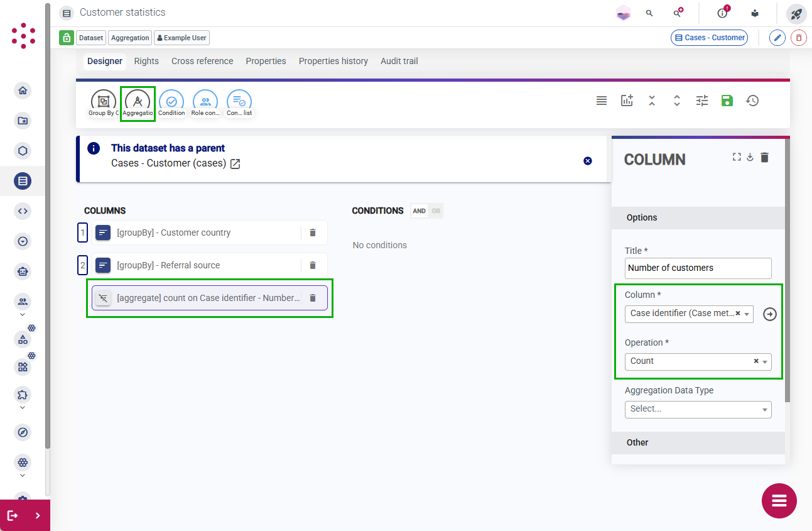Add a Group By column
Image resolution: width=812 pixels, height=531 pixels.
coord(104,104)
